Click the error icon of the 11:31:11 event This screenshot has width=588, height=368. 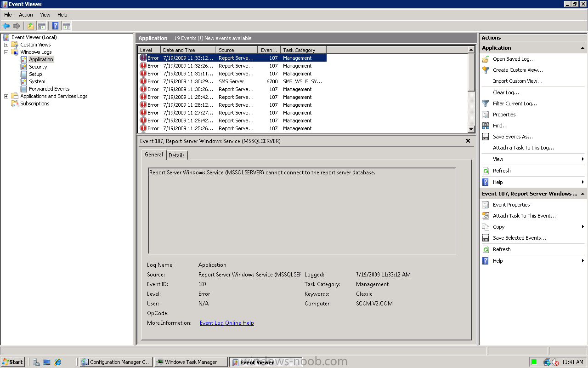[x=143, y=74]
